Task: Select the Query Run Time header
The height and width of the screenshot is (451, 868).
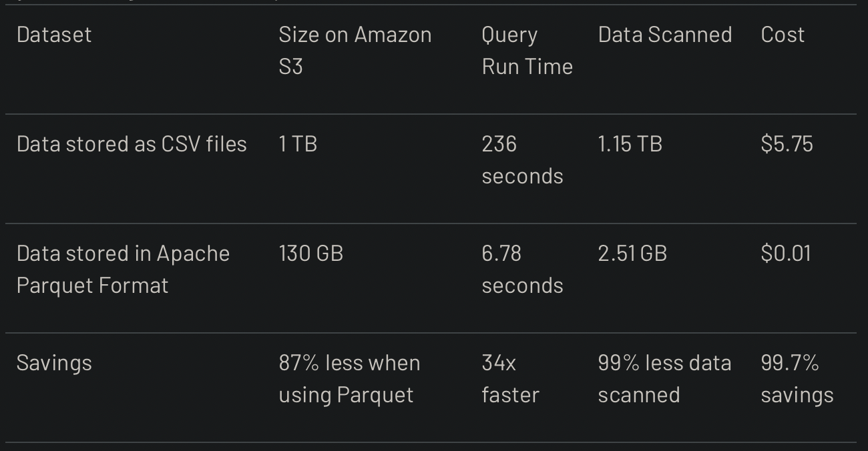Action: (527, 51)
